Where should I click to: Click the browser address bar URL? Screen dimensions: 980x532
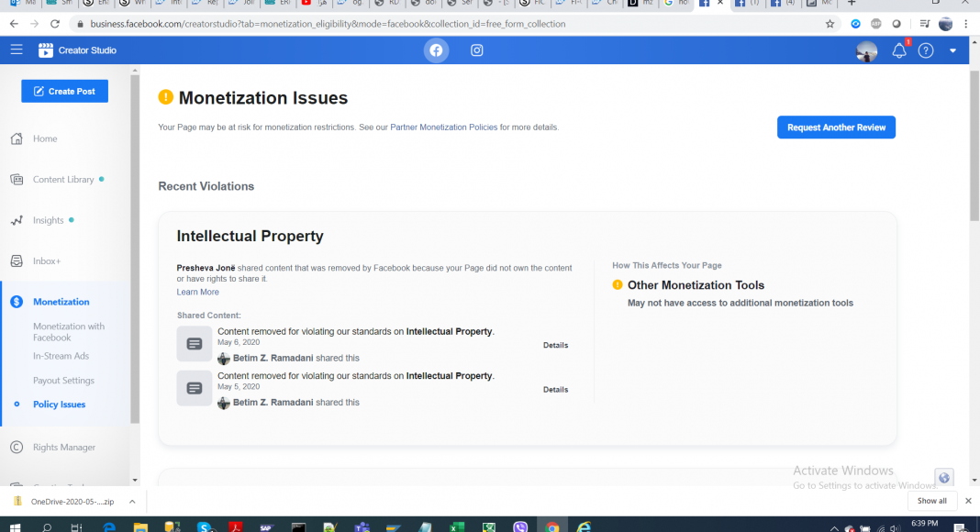coord(367,24)
